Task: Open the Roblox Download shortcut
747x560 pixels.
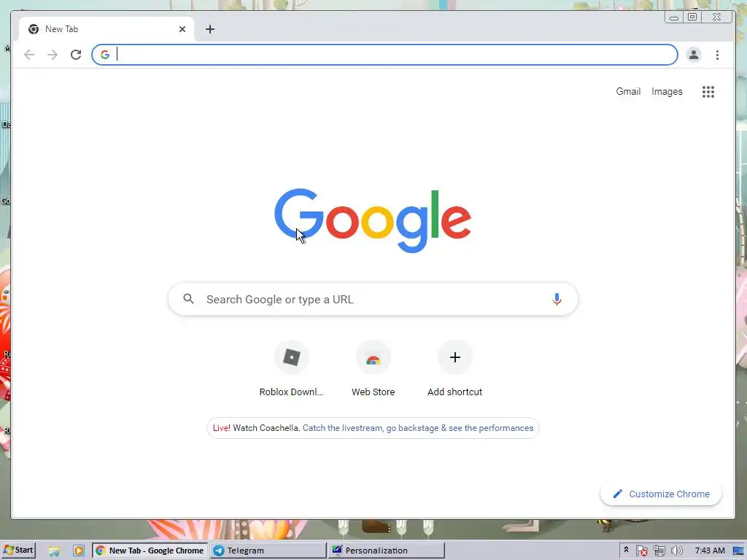Action: [x=292, y=369]
